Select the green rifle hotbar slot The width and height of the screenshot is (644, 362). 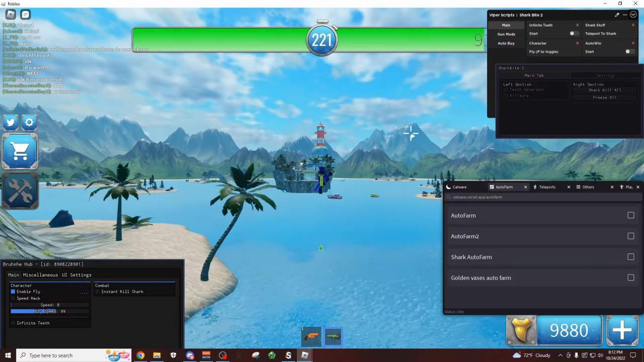333,336
